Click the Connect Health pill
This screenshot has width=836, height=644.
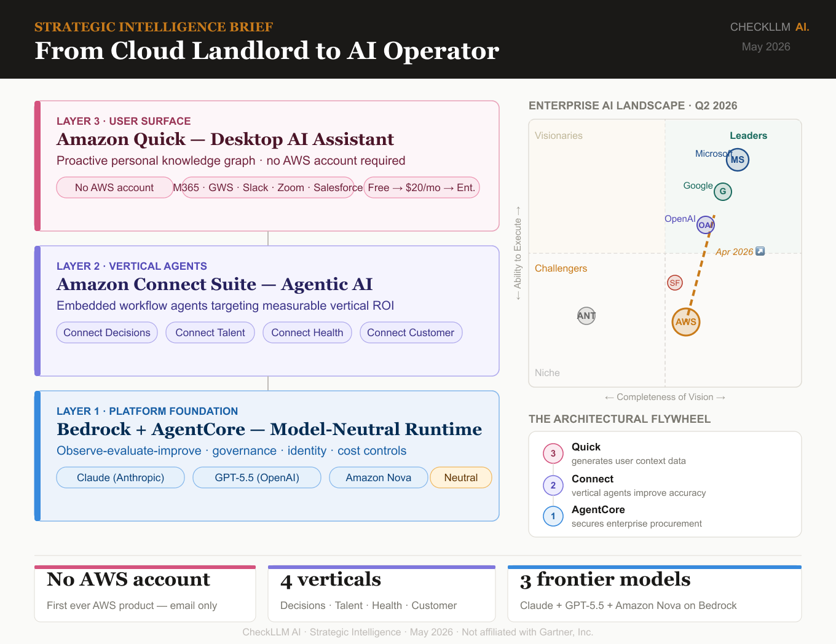[x=307, y=332]
